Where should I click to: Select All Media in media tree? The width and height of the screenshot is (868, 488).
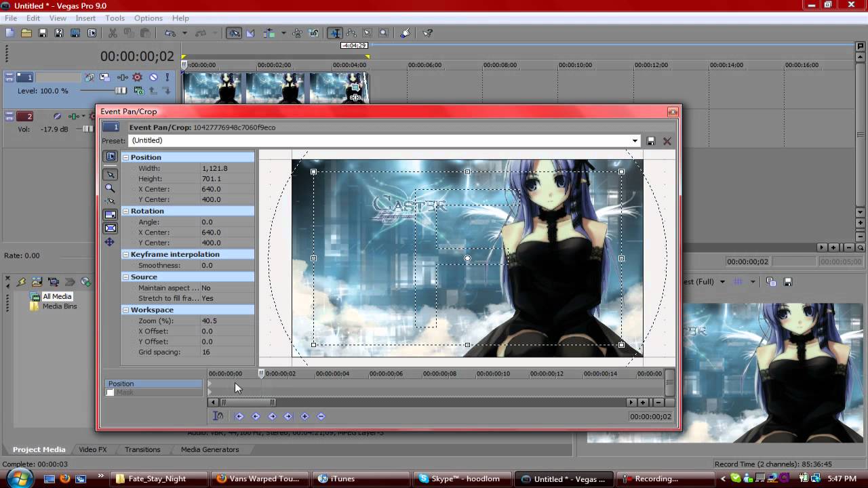57,296
